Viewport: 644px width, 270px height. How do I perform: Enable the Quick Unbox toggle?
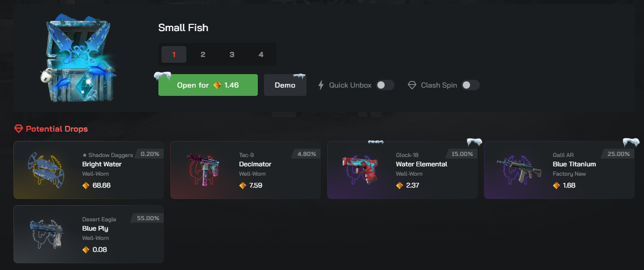(x=385, y=85)
